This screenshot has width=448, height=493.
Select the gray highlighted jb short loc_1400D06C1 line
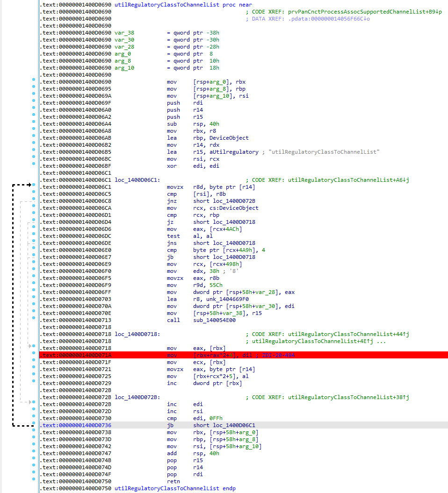coord(224,425)
